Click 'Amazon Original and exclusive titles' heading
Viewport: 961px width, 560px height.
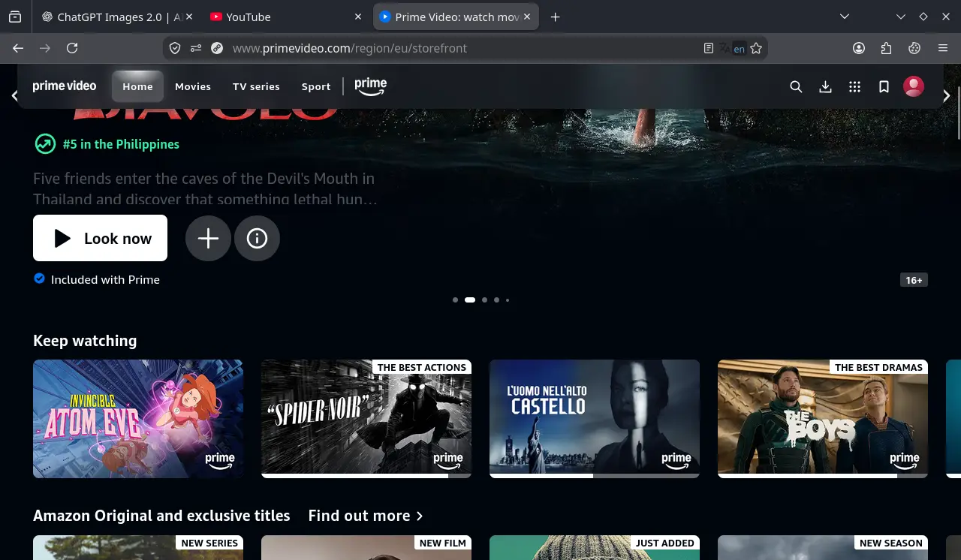161,516
